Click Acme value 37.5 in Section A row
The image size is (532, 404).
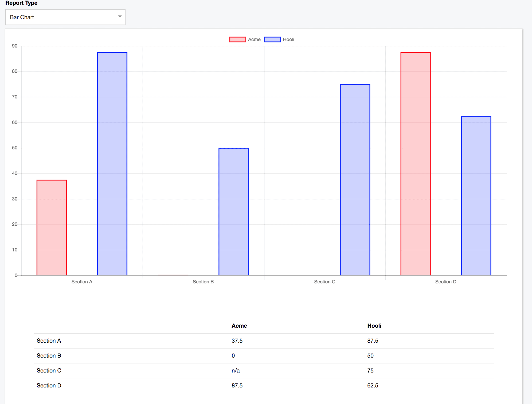[237, 341]
